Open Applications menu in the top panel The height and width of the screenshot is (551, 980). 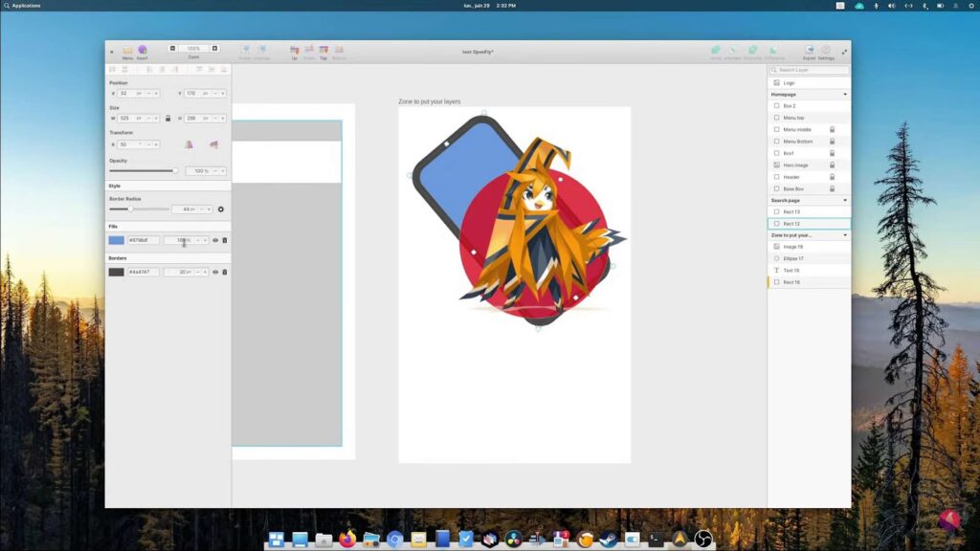22,6
